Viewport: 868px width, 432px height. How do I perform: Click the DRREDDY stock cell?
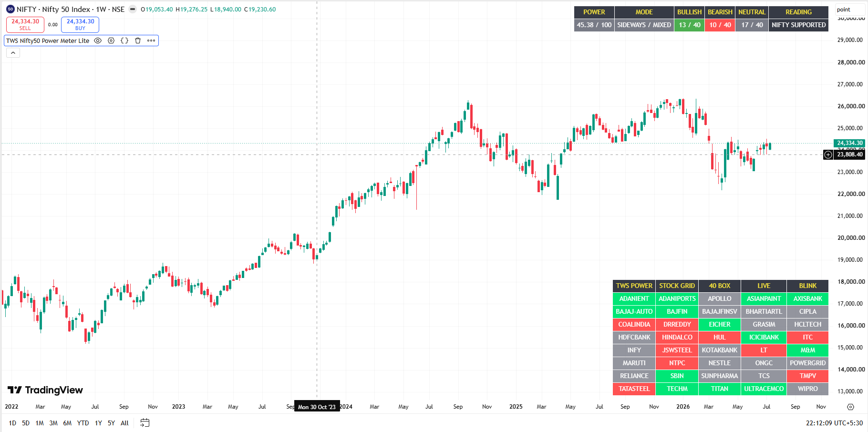677,324
